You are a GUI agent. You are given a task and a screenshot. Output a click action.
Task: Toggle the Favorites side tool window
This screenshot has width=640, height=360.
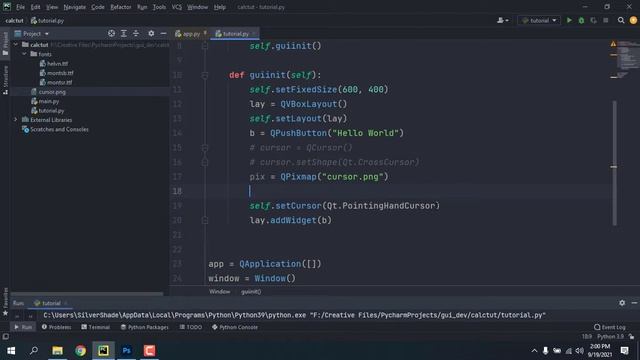(5, 301)
